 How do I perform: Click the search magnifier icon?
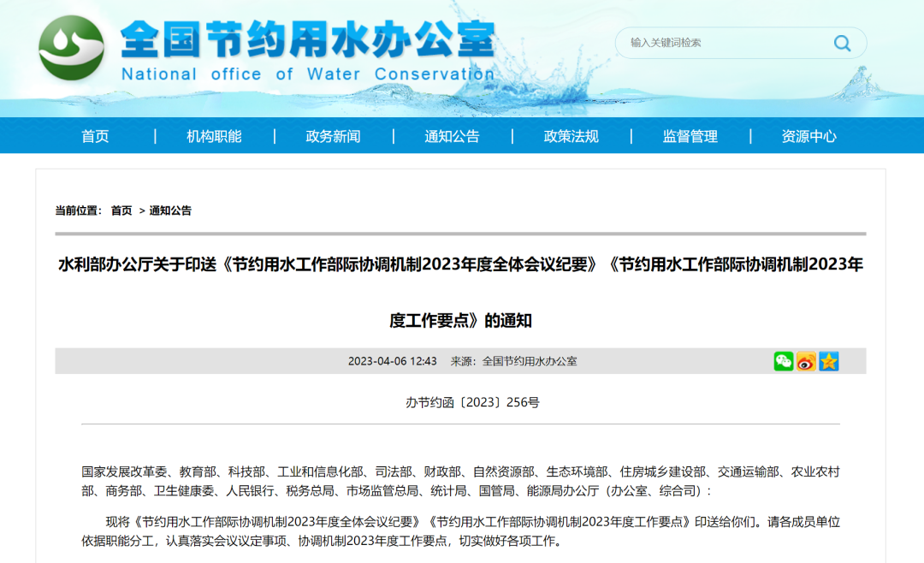(842, 43)
